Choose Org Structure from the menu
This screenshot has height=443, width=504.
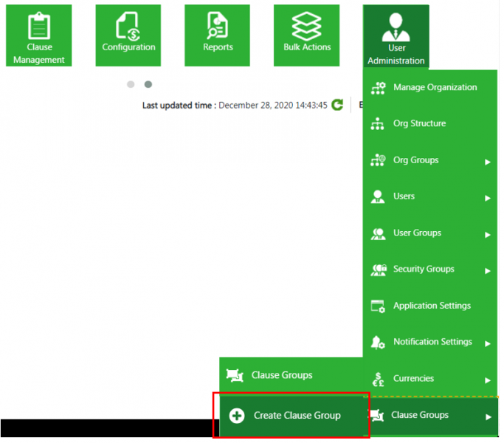[419, 124]
